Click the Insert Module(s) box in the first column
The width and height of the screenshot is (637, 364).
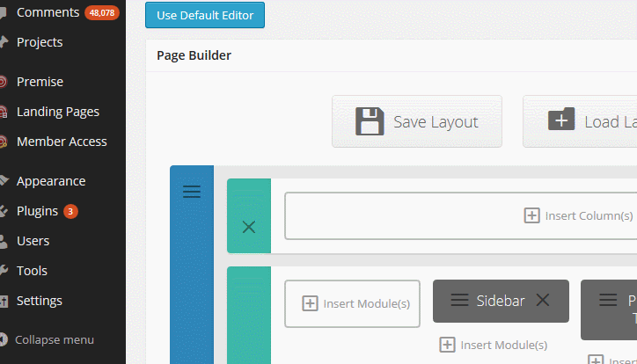pos(352,303)
